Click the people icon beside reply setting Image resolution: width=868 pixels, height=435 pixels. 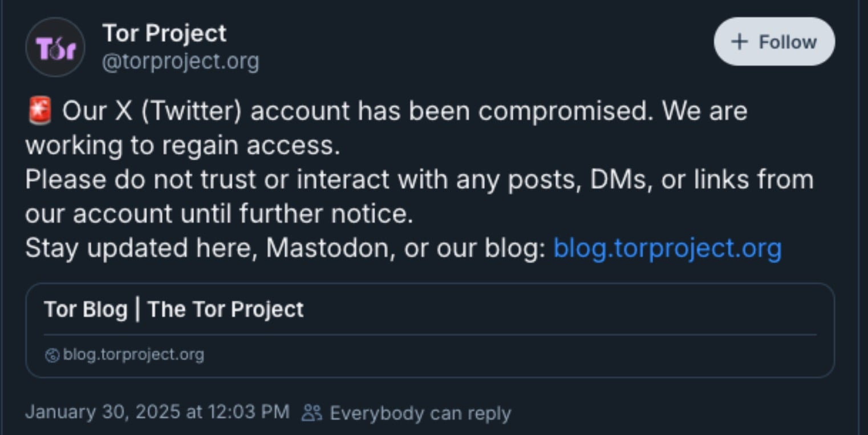[312, 413]
